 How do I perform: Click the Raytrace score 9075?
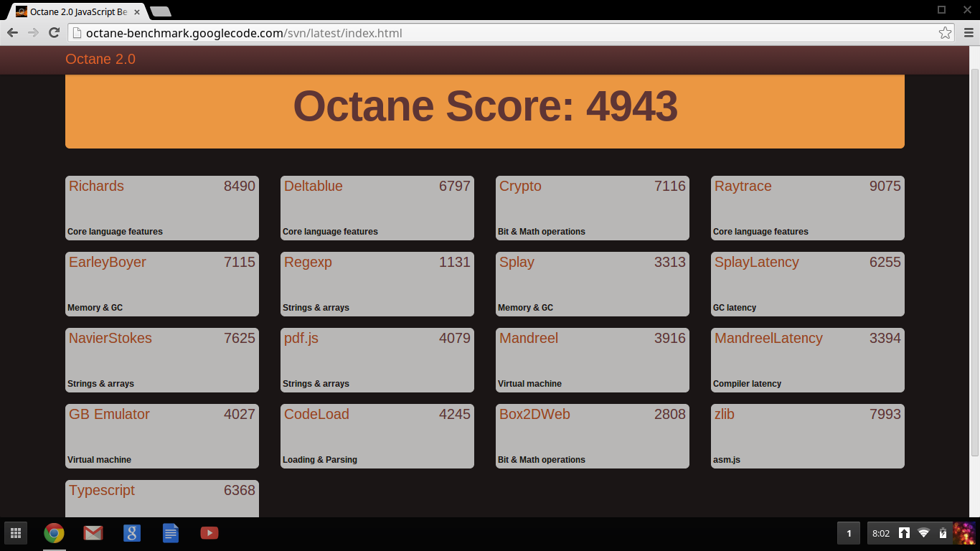[885, 186]
